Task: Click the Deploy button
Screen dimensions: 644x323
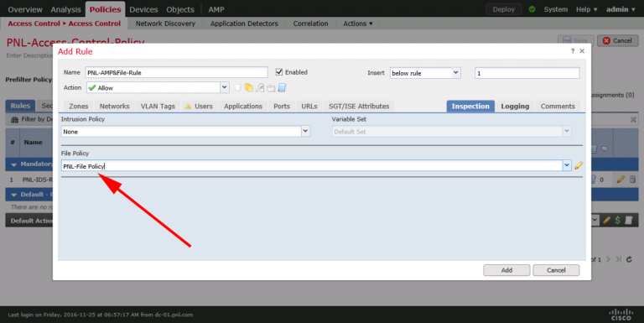Action: click(503, 9)
